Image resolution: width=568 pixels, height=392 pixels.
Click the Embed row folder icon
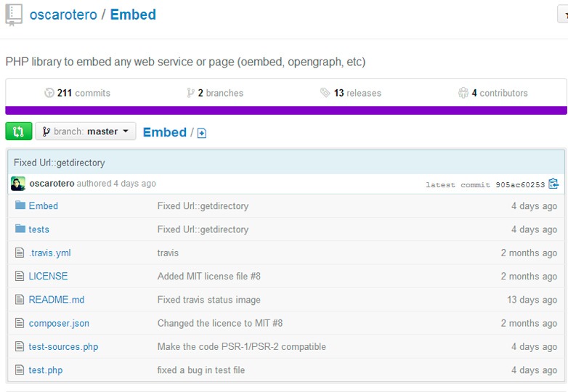pyautogui.click(x=20, y=205)
